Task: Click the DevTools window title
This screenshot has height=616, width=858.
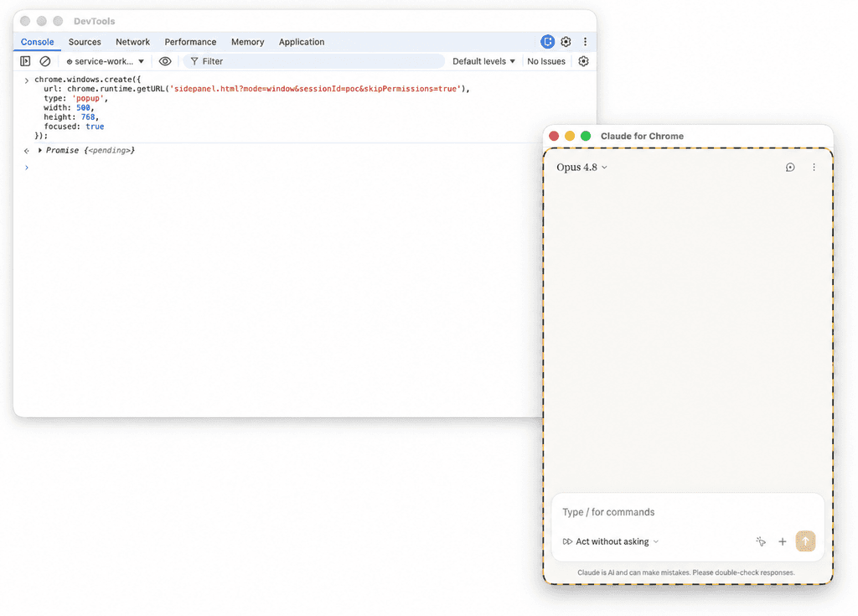Action: pyautogui.click(x=94, y=21)
